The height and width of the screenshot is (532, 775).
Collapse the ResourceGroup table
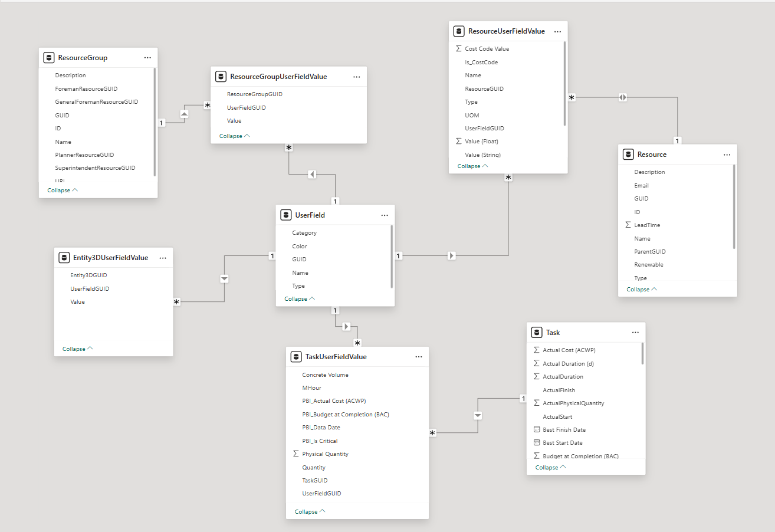click(63, 191)
